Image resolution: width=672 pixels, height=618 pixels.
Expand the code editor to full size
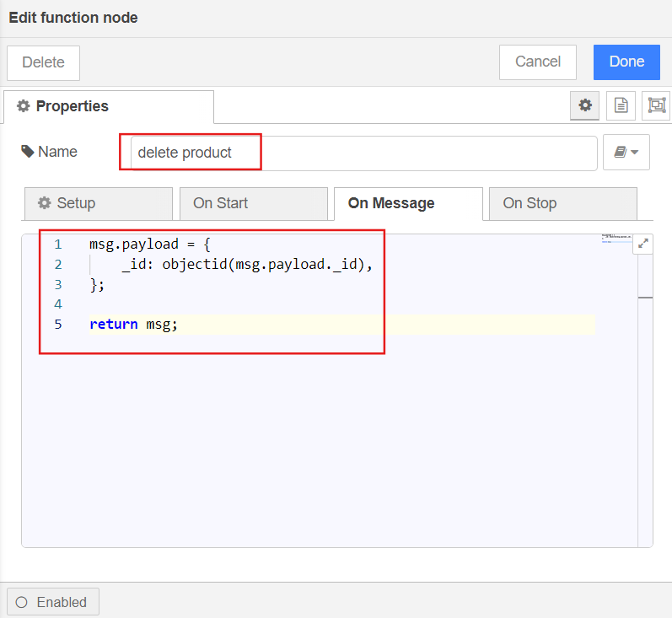point(643,244)
